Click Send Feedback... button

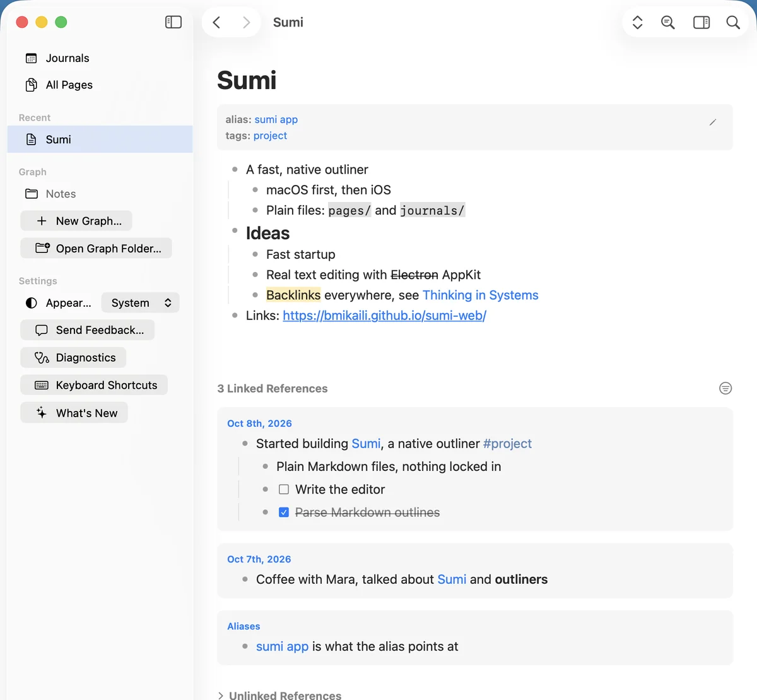click(x=88, y=330)
